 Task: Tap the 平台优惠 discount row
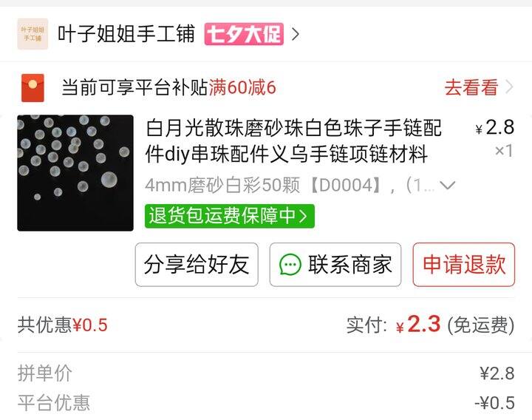click(266, 403)
